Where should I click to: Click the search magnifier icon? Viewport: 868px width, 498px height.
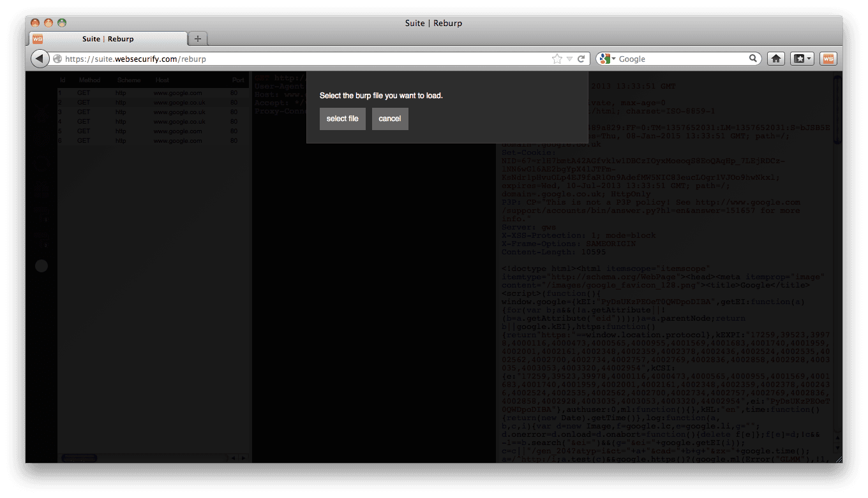click(x=754, y=59)
